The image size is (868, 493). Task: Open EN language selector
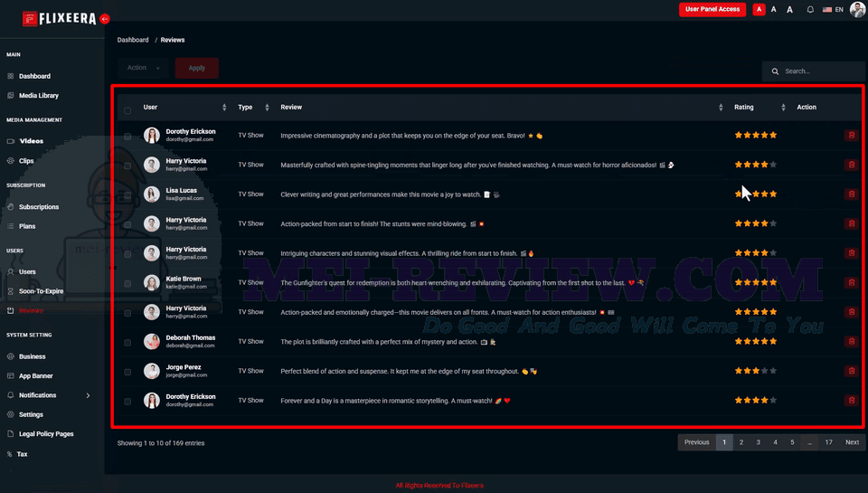(x=833, y=9)
